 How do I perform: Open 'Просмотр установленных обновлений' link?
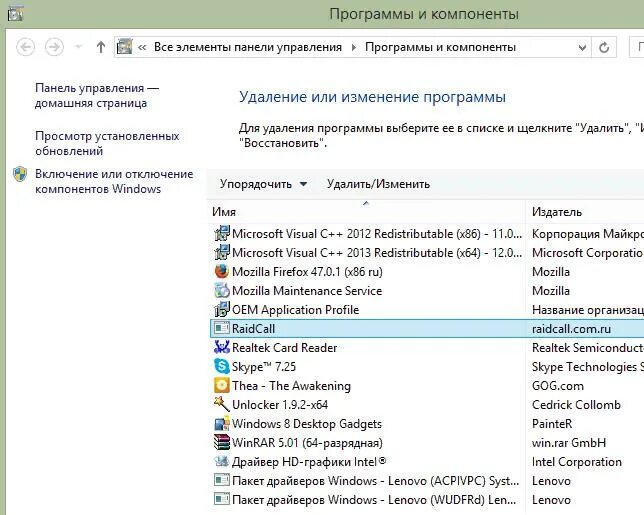point(107,143)
